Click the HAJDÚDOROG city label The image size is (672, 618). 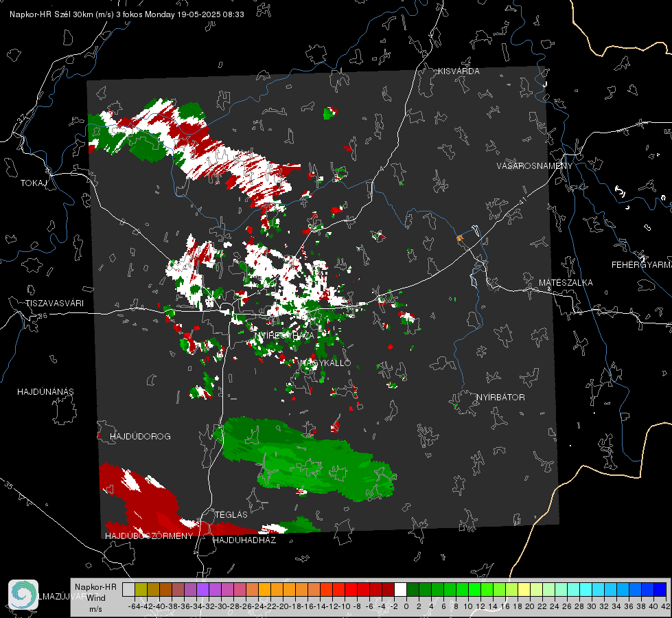(140, 437)
